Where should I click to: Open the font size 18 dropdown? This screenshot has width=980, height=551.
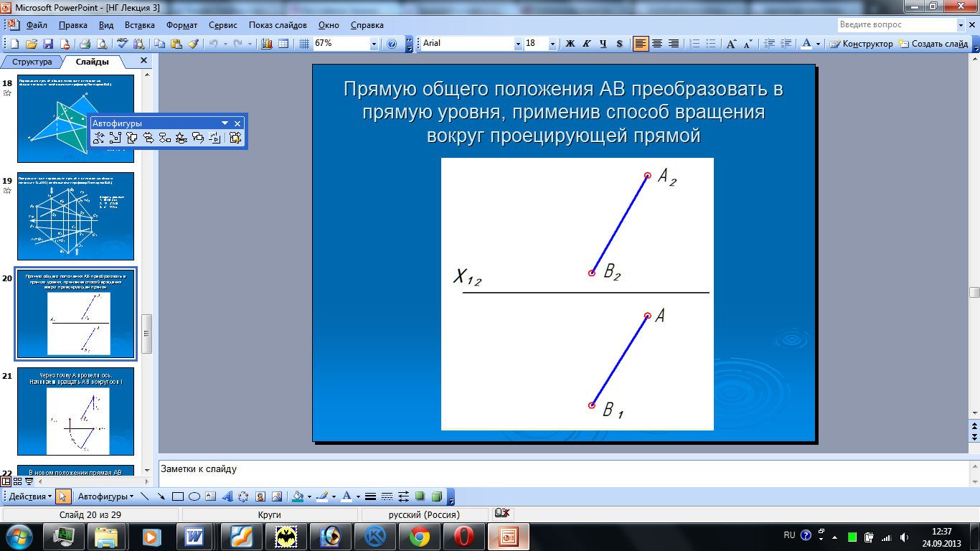point(552,44)
